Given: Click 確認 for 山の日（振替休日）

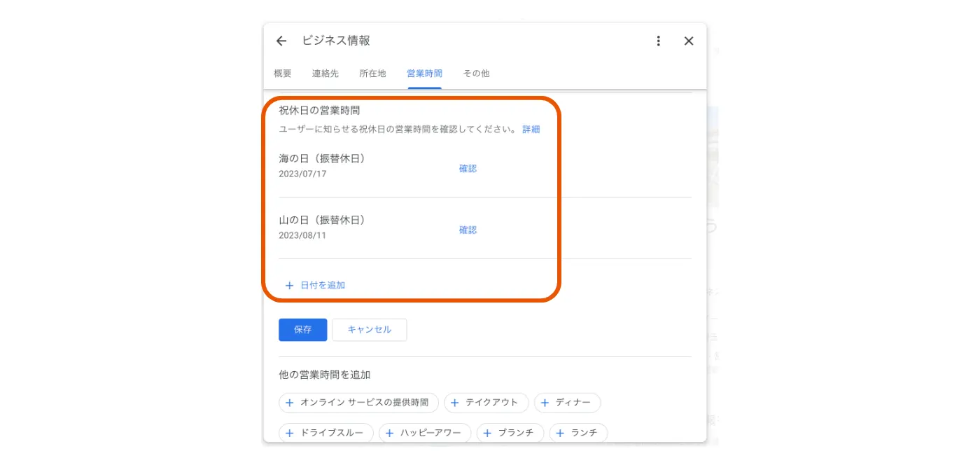Looking at the screenshot, I should tap(468, 230).
